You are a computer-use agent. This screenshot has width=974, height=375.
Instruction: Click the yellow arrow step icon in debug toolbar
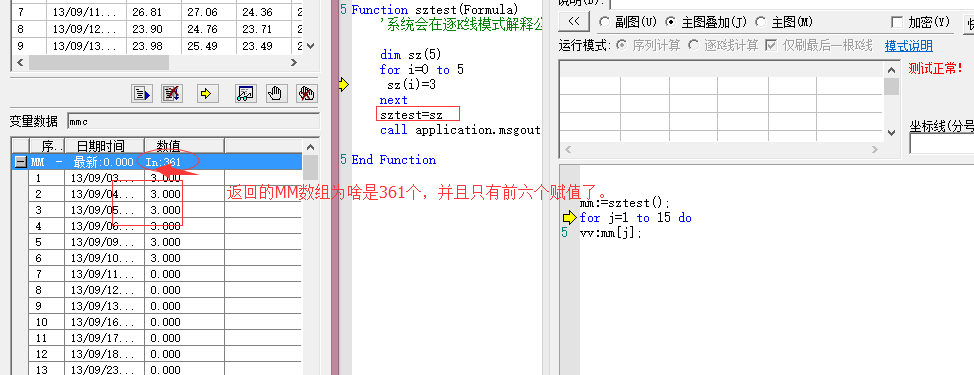[x=207, y=94]
